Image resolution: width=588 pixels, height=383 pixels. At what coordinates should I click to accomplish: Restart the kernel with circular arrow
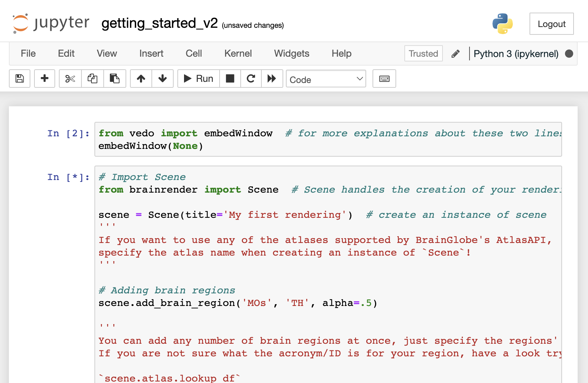[x=251, y=79]
